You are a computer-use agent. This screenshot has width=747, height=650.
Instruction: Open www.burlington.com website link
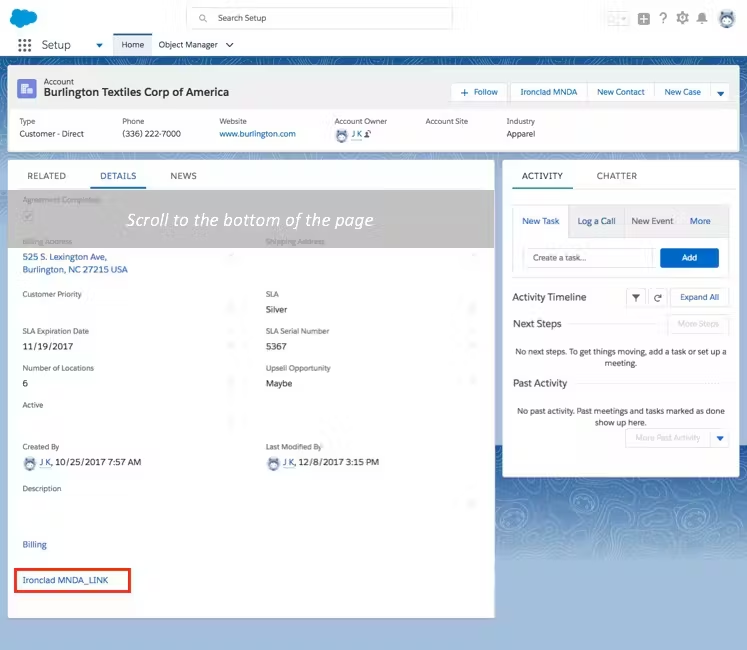[x=257, y=134]
